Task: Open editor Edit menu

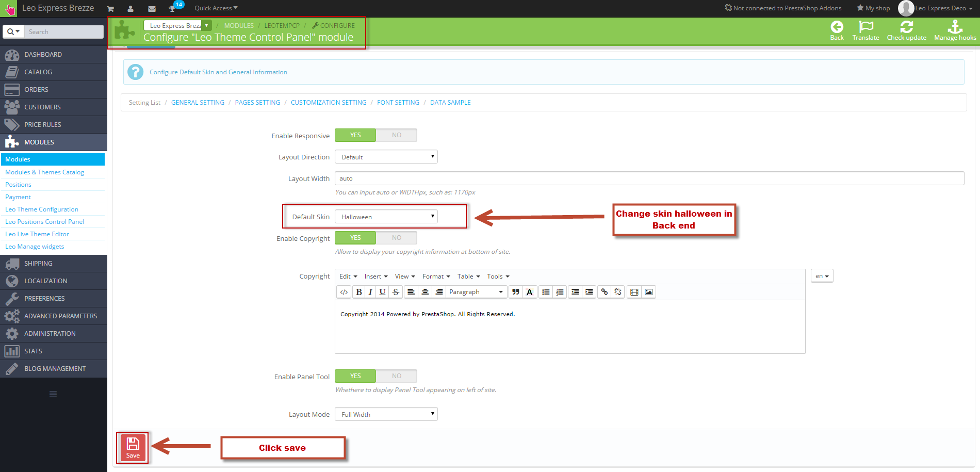Action: tap(348, 276)
